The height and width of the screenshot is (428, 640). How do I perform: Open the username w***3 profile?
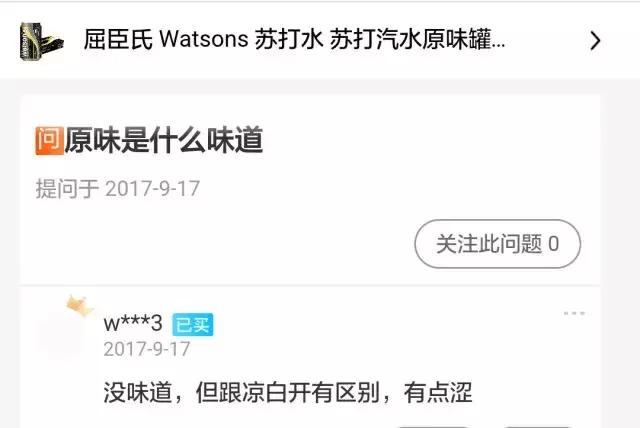pos(133,324)
